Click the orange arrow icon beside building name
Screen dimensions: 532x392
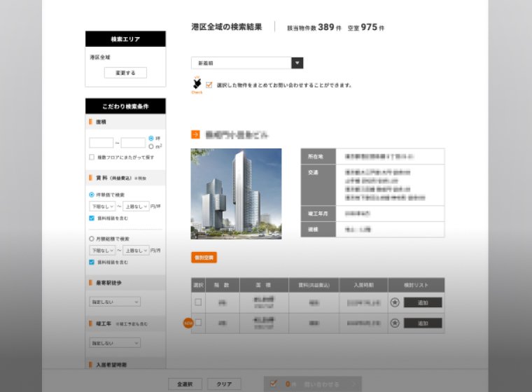[195, 134]
